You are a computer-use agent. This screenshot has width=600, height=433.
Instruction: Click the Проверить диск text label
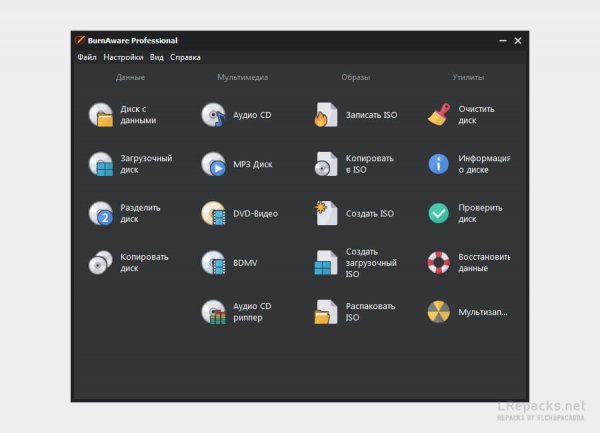pyautogui.click(x=480, y=213)
